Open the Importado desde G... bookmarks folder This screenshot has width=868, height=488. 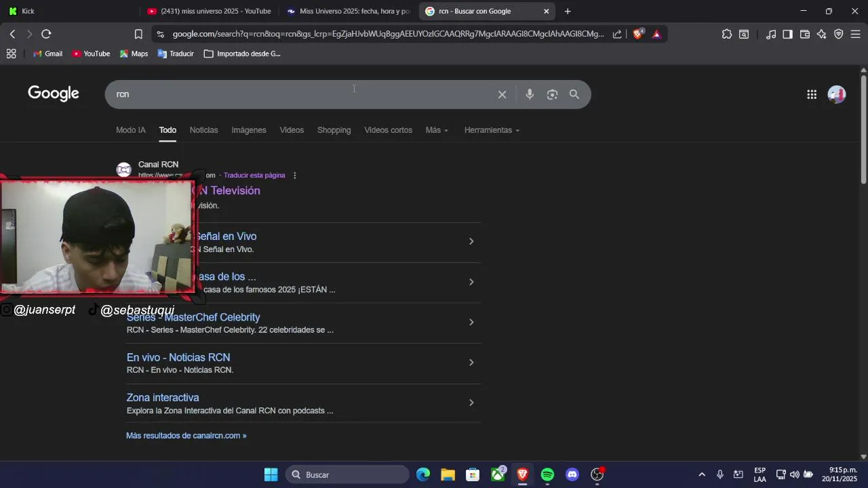point(242,54)
